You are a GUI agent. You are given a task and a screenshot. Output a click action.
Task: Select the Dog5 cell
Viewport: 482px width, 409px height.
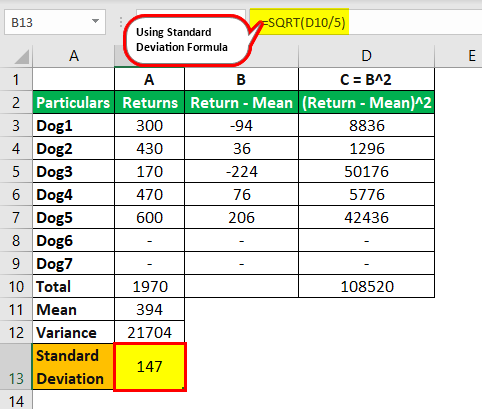coord(73,217)
